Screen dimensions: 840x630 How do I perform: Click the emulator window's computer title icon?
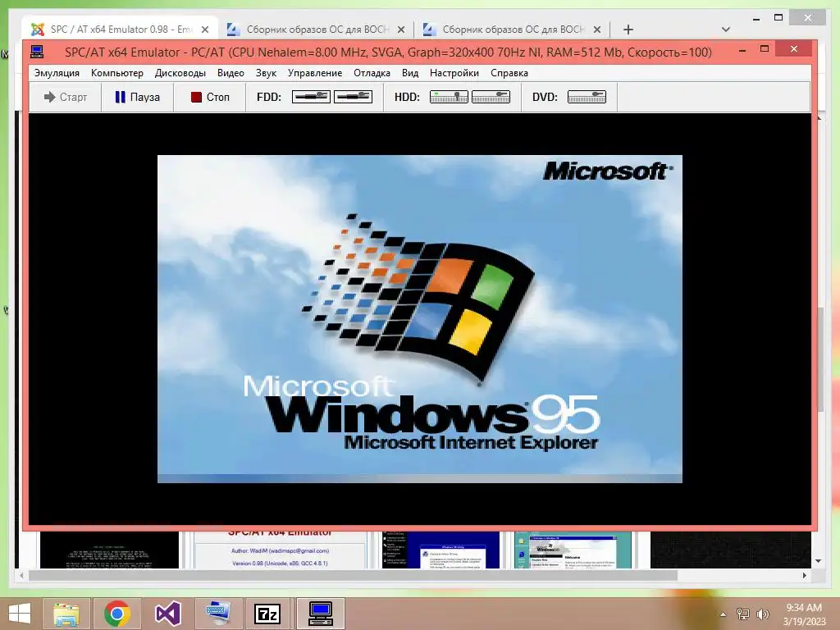37,52
